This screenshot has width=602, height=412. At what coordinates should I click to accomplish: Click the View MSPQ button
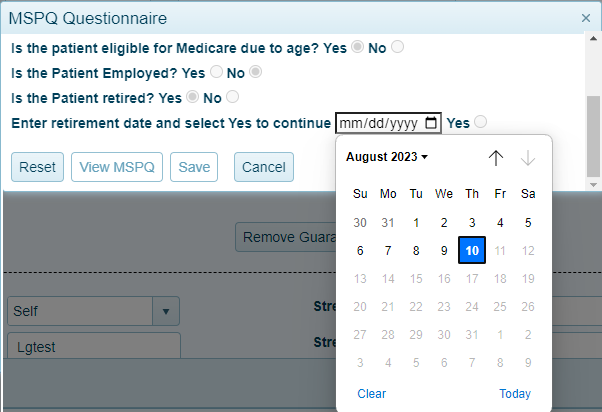click(117, 167)
